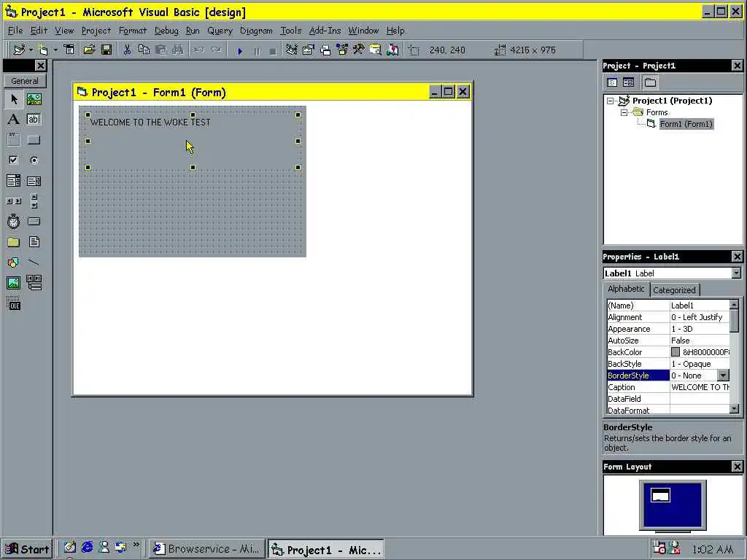Click the Add Form toolbar icon
This screenshot has height=560, width=747.
[43, 50]
